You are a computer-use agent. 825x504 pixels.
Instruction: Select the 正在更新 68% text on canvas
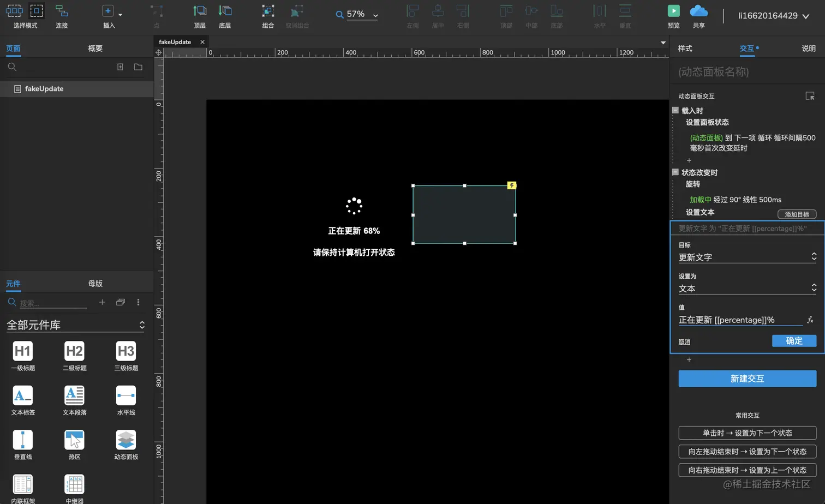coord(354,231)
